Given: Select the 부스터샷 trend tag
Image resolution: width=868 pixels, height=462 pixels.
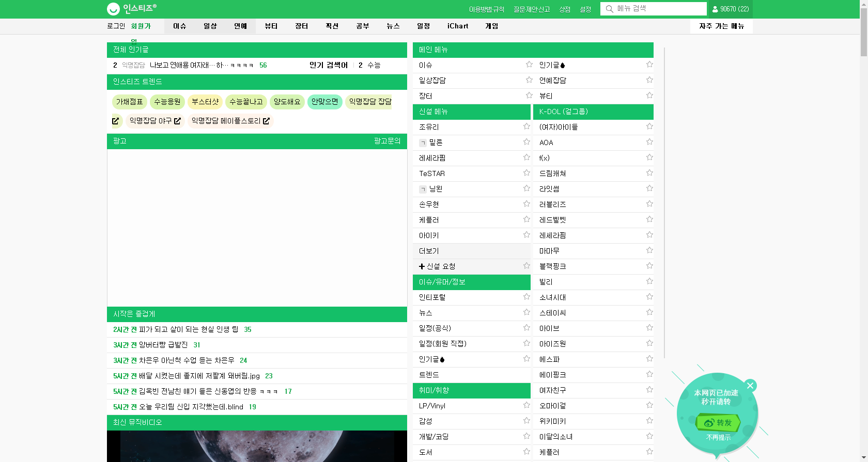Looking at the screenshot, I should point(205,102).
